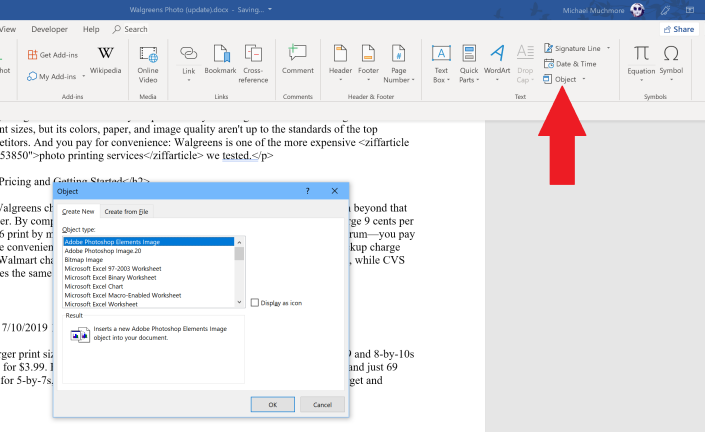Click the object type list up arrow
705x432 pixels.
[239, 242]
